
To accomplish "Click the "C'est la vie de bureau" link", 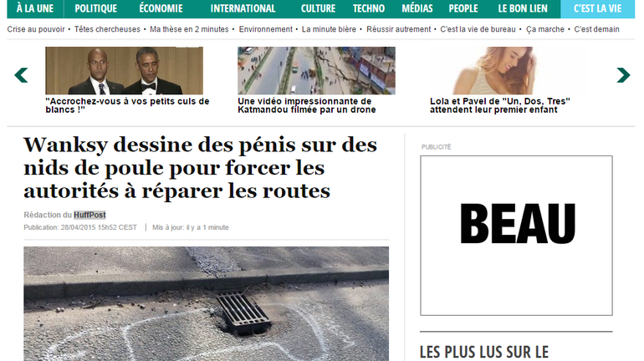I will click(478, 29).
